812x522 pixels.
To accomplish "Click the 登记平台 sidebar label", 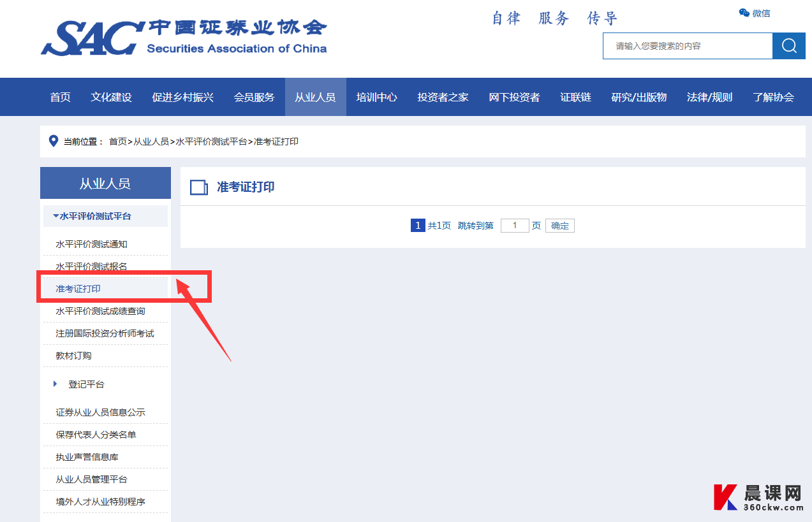I will (86, 384).
